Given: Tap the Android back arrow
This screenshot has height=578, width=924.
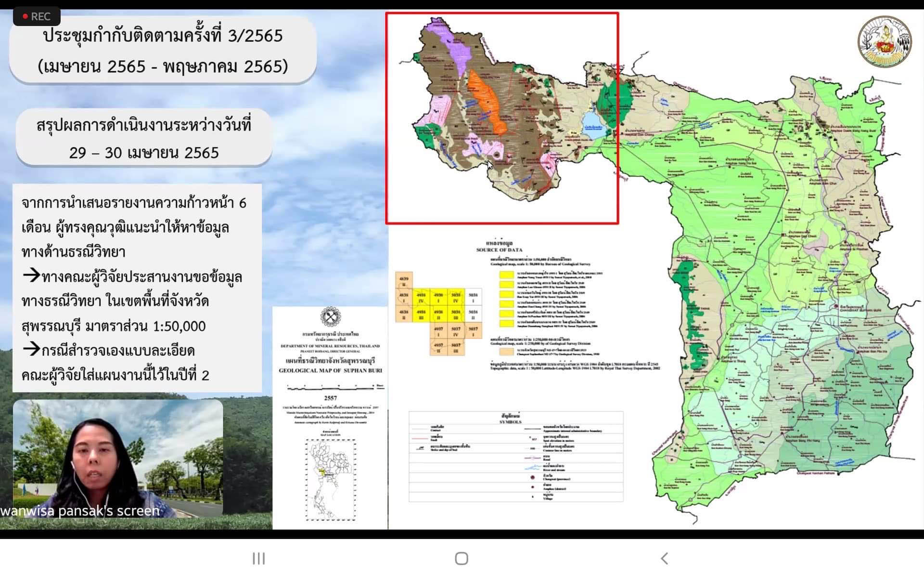Looking at the screenshot, I should [665, 558].
